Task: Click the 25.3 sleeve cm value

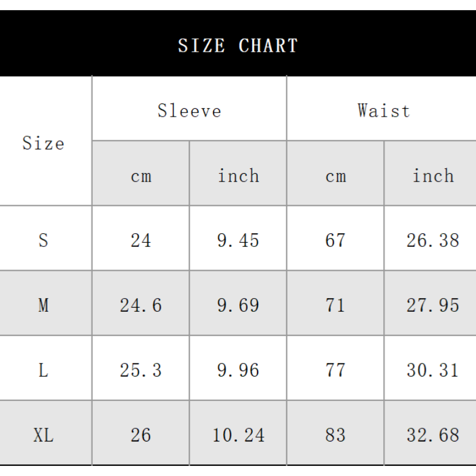Action: (141, 370)
